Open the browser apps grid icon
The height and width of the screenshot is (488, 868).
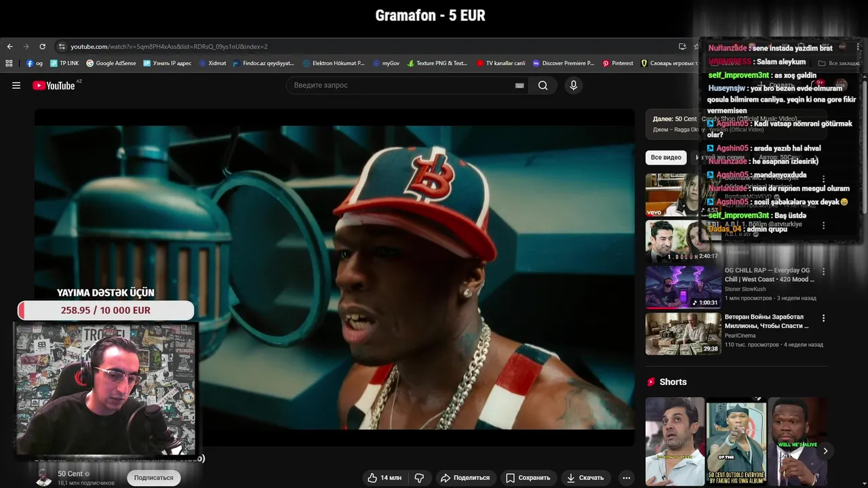click(9, 63)
